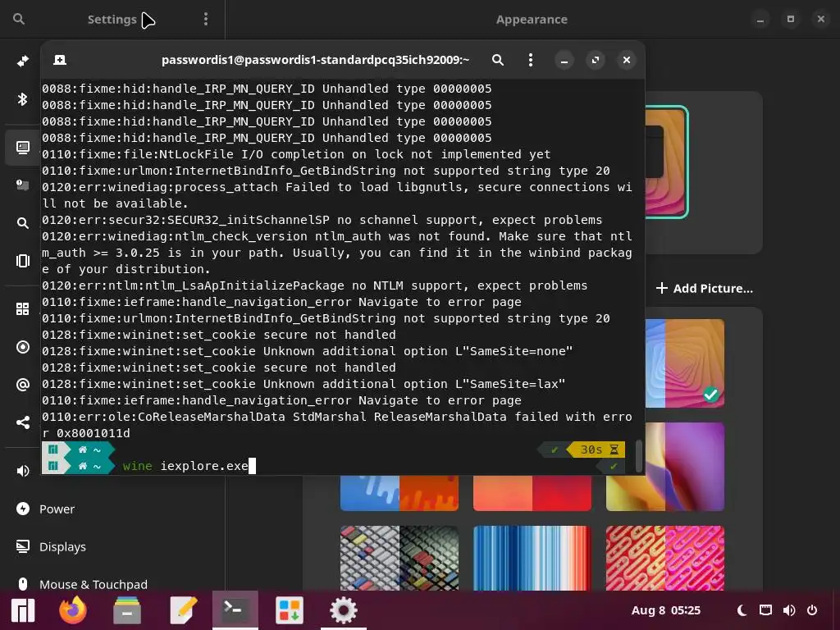Image resolution: width=840 pixels, height=630 pixels.
Task: Click Add Picture in Appearance window
Action: coord(705,289)
